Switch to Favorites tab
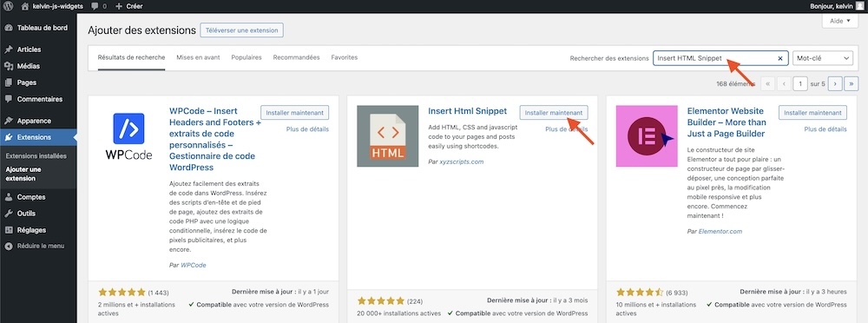Viewport: 868px width, 323px height. (345, 57)
